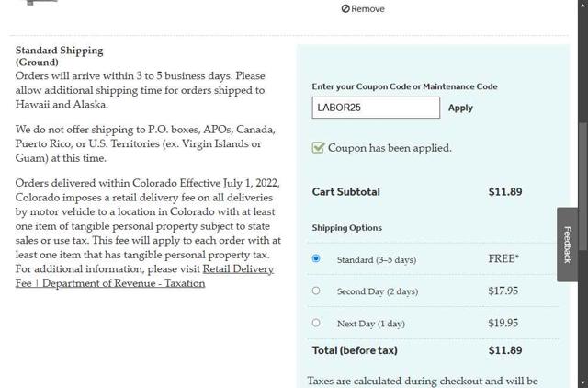
Task: Open the Feedback side tab
Action: 567,244
